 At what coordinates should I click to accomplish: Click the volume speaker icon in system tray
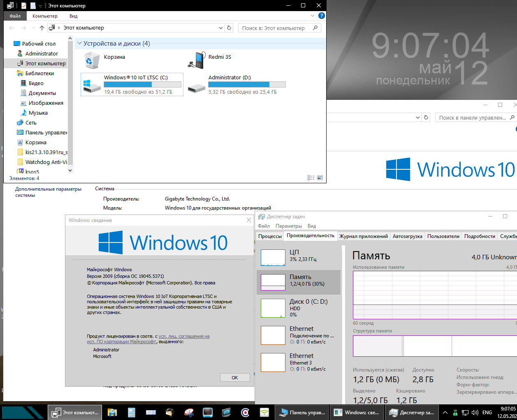475,413
